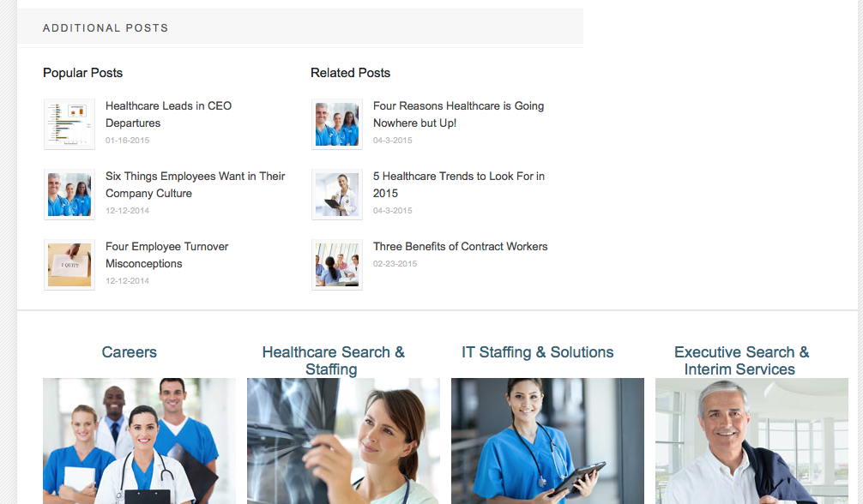Open the Healthcare Leads in CEO Departures post
Screen dimensions: 863x504
(168, 115)
